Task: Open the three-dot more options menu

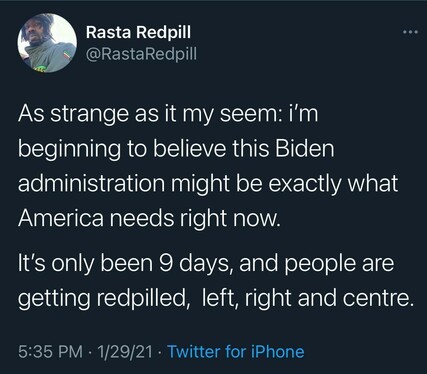Action: tap(410, 32)
